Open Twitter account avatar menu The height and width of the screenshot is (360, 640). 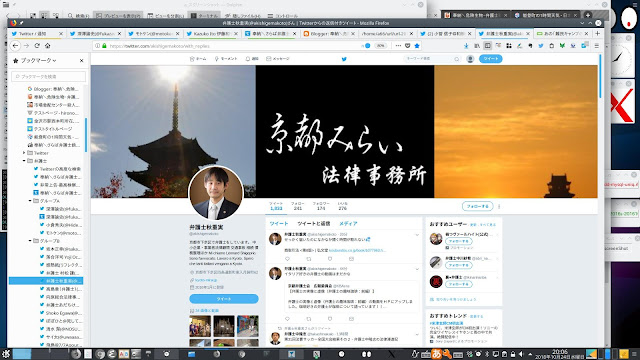470,59
